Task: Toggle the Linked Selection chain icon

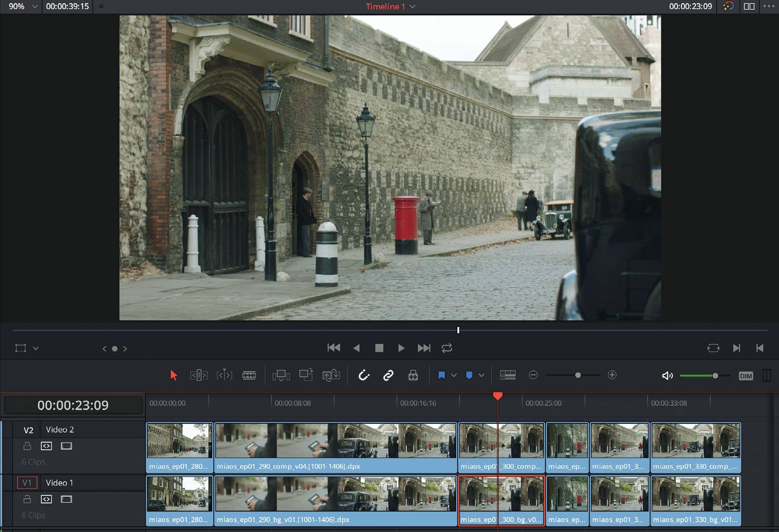Action: tap(388, 375)
